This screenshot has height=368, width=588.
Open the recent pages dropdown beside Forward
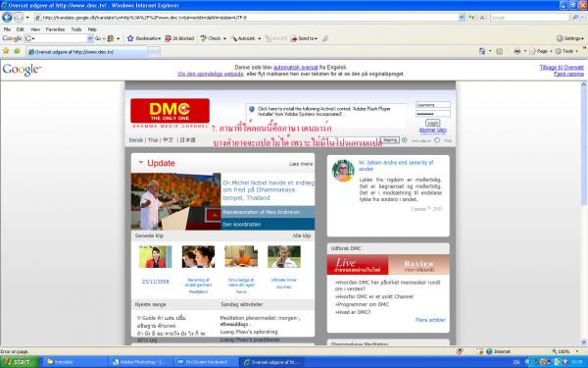(x=27, y=18)
